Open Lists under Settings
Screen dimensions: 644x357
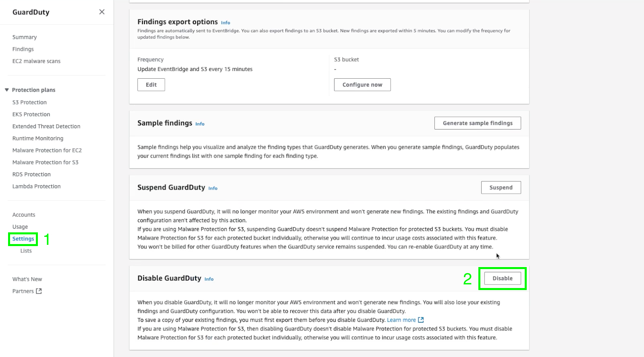click(26, 251)
